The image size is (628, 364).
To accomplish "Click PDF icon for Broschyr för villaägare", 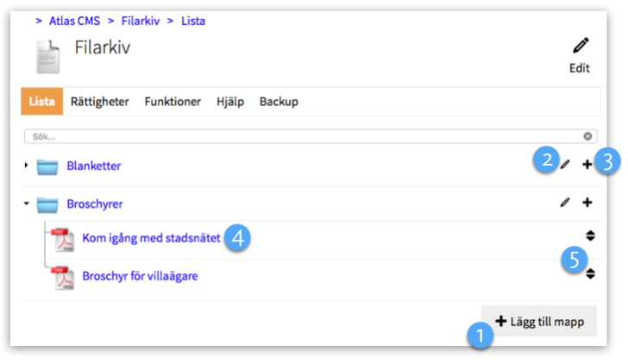I will click(62, 277).
